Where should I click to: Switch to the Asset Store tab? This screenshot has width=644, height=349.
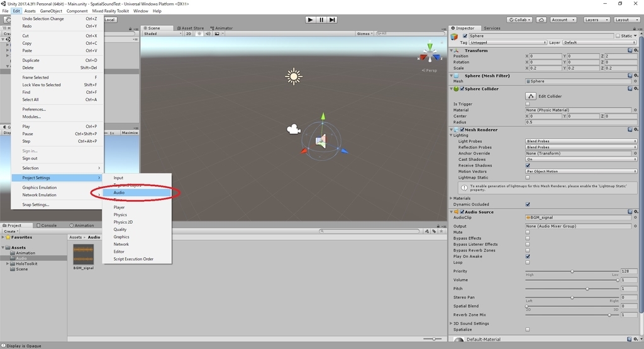190,28
